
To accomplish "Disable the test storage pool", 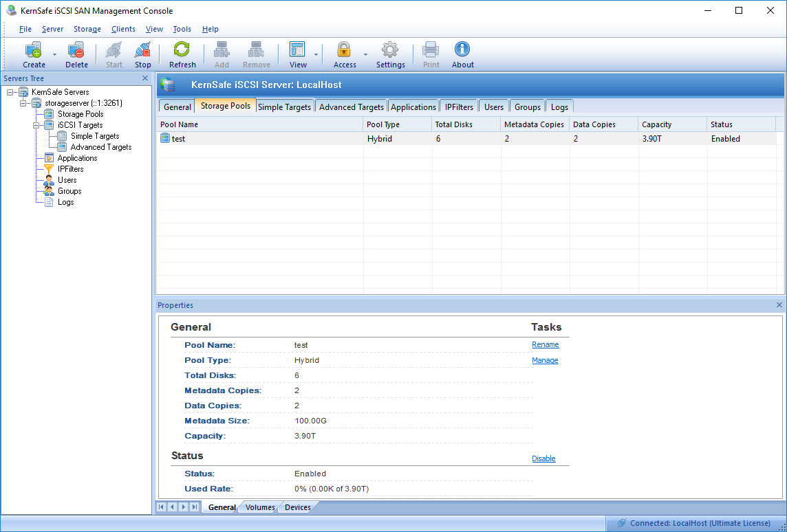I will coord(543,458).
